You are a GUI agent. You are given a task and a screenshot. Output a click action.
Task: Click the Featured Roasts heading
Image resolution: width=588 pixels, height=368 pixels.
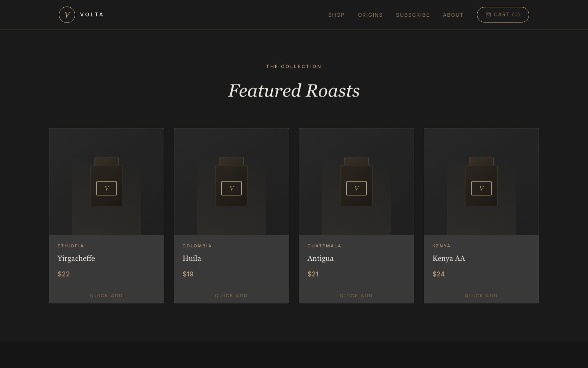tap(294, 90)
